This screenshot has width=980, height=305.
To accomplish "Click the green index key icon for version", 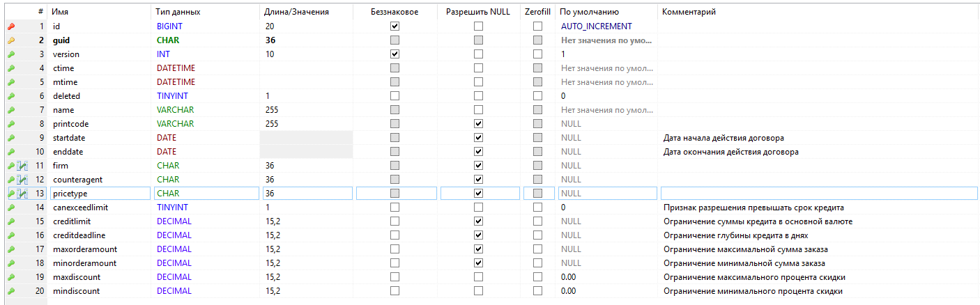I will 10,54.
